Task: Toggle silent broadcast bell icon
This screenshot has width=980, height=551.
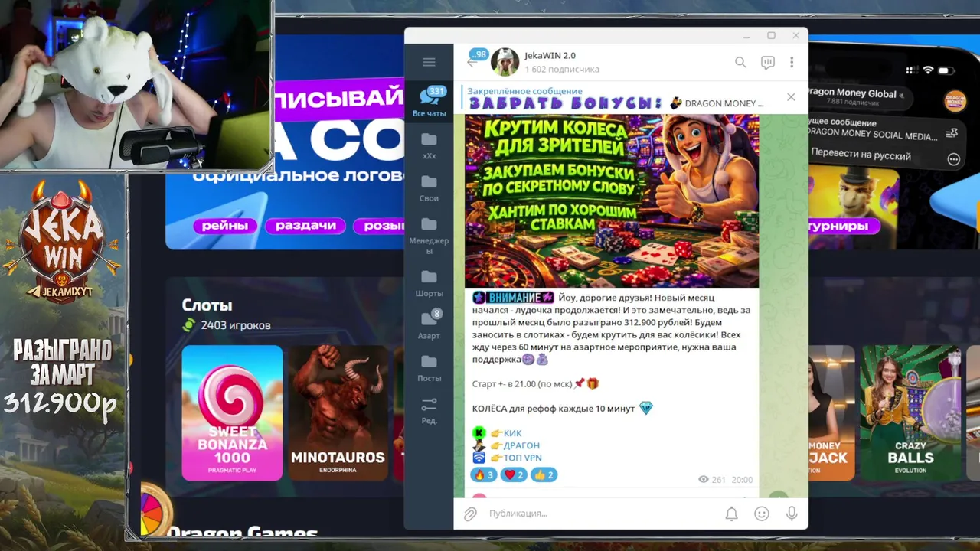Action: point(731,514)
